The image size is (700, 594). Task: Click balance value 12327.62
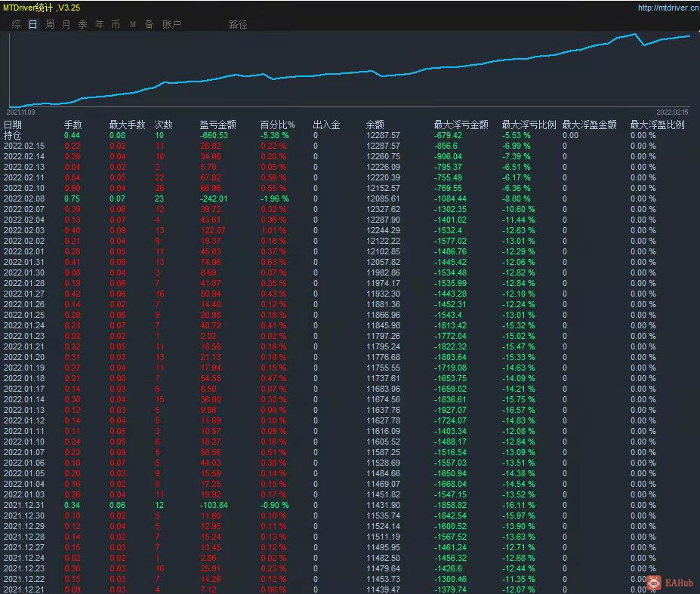(383, 209)
